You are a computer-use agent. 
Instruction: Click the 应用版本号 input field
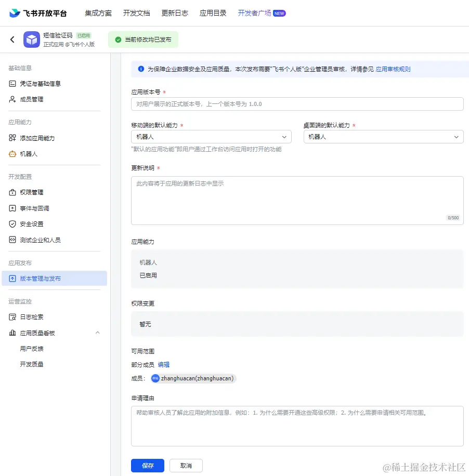pyautogui.click(x=297, y=104)
